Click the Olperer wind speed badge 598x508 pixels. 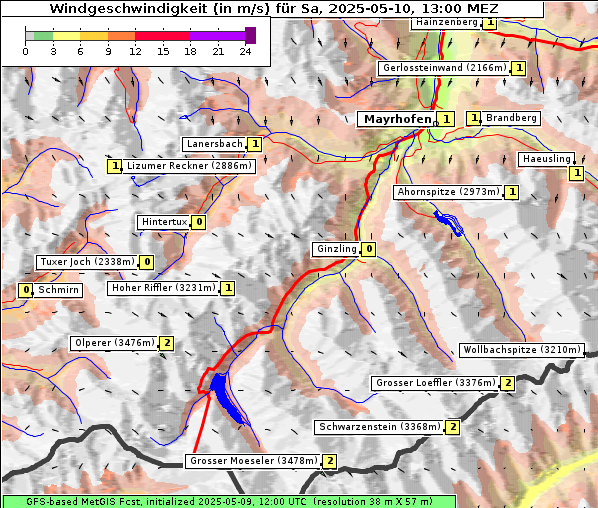pos(167,343)
